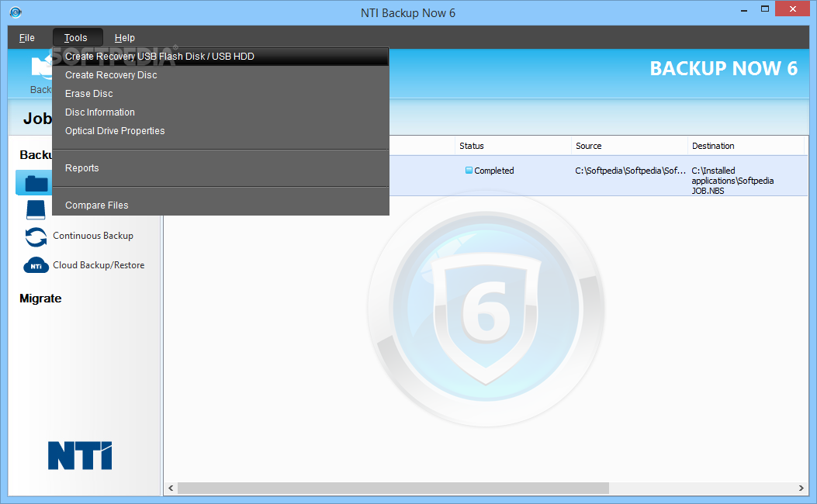This screenshot has width=817, height=504.
Task: Click the application icon in title bar
Action: [x=16, y=12]
